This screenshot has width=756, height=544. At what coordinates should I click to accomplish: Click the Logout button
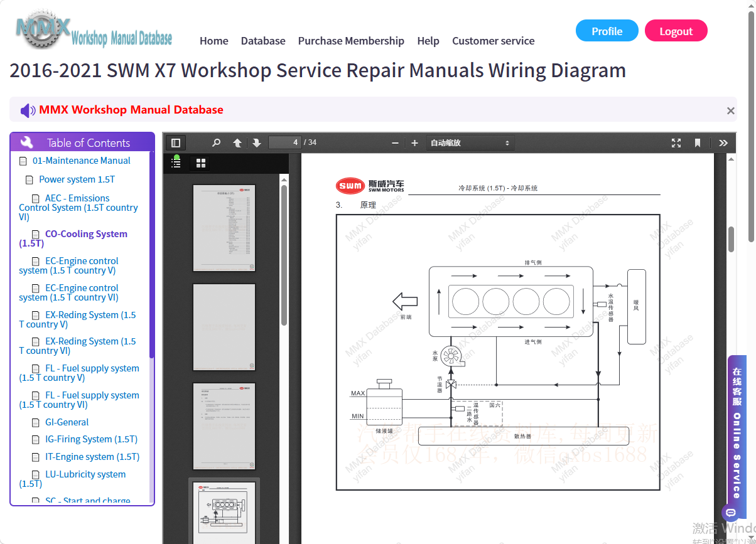click(676, 31)
